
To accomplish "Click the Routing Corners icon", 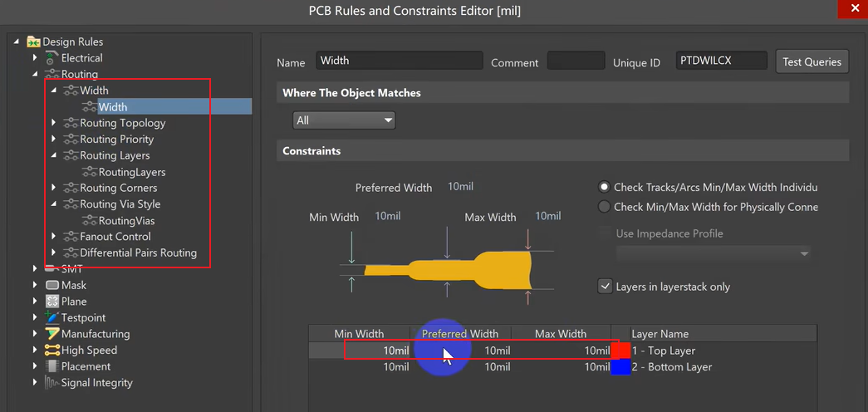I will [71, 188].
